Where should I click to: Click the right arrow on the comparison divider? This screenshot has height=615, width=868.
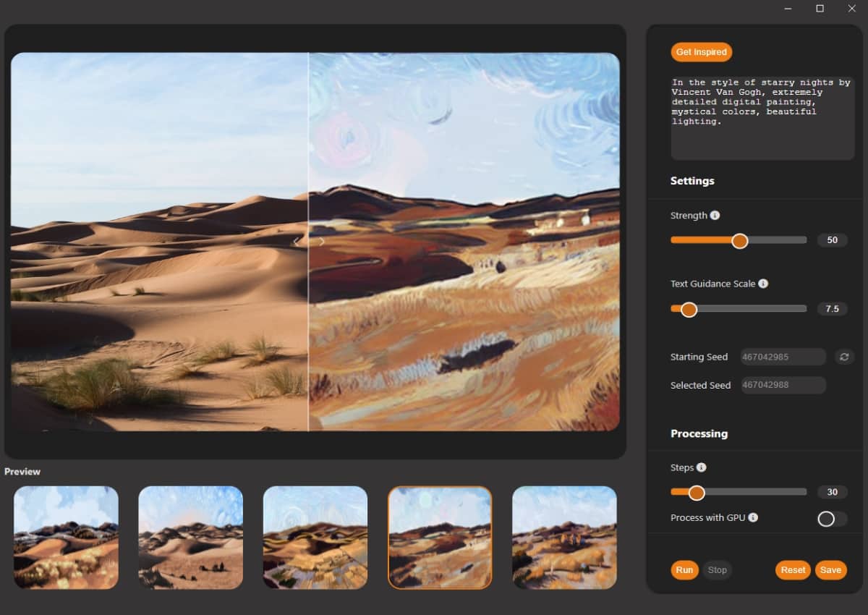click(x=321, y=241)
